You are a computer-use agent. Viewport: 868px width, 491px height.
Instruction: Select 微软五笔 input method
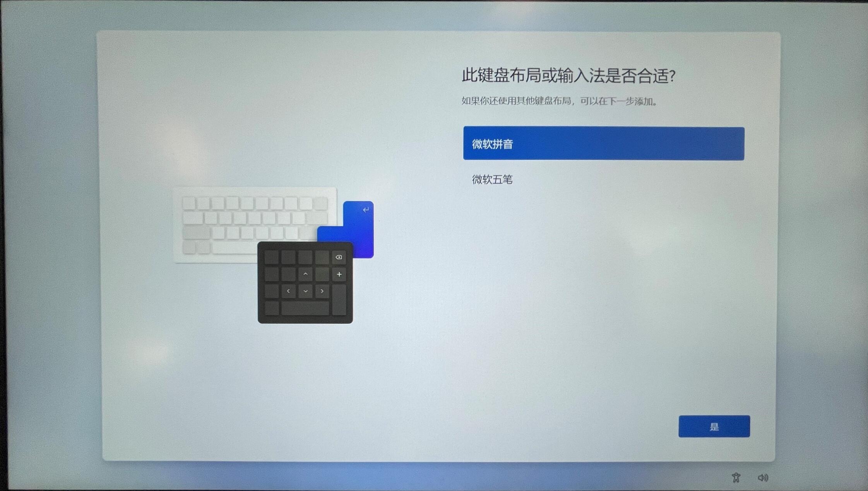pyautogui.click(x=492, y=180)
